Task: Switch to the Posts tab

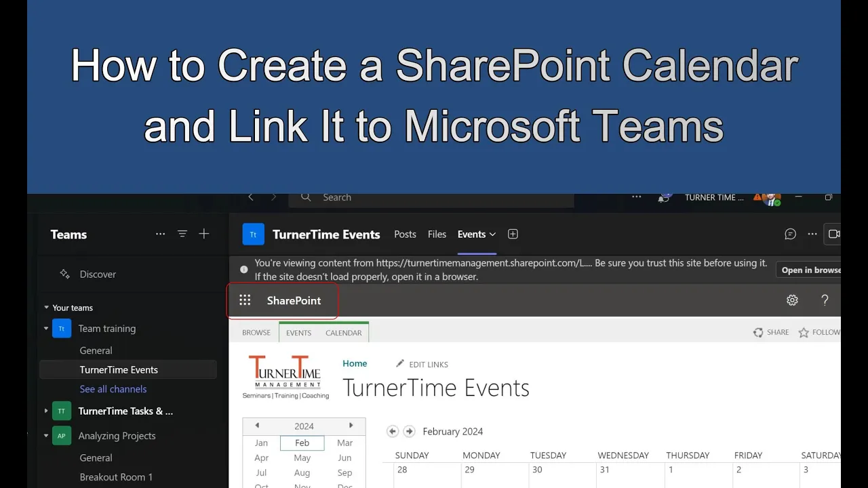Action: click(405, 235)
